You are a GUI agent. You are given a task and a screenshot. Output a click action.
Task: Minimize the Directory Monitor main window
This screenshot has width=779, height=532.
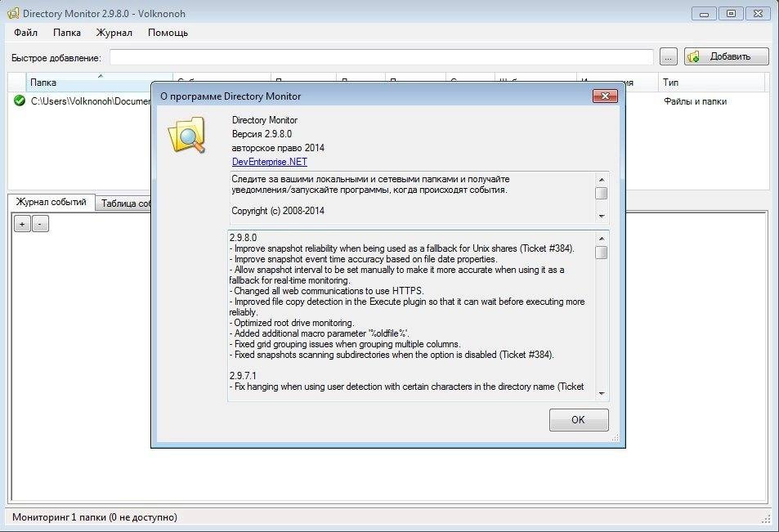pyautogui.click(x=704, y=14)
